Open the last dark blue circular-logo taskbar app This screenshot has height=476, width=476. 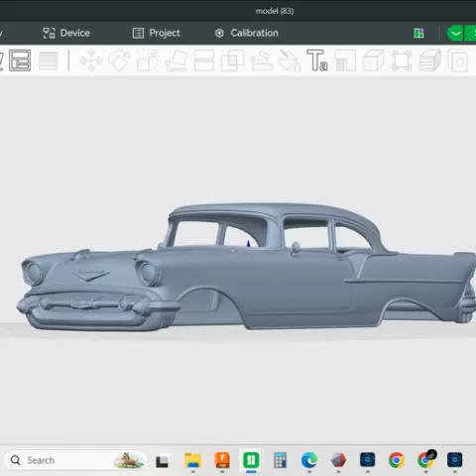click(454, 460)
